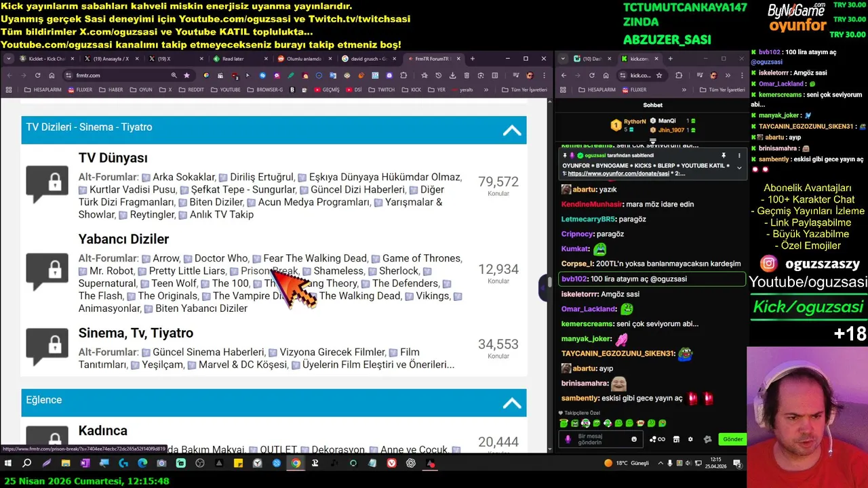Viewport: 868px width, 488px height.
Task: Open the Doctor Who sub-forum
Action: tap(221, 258)
